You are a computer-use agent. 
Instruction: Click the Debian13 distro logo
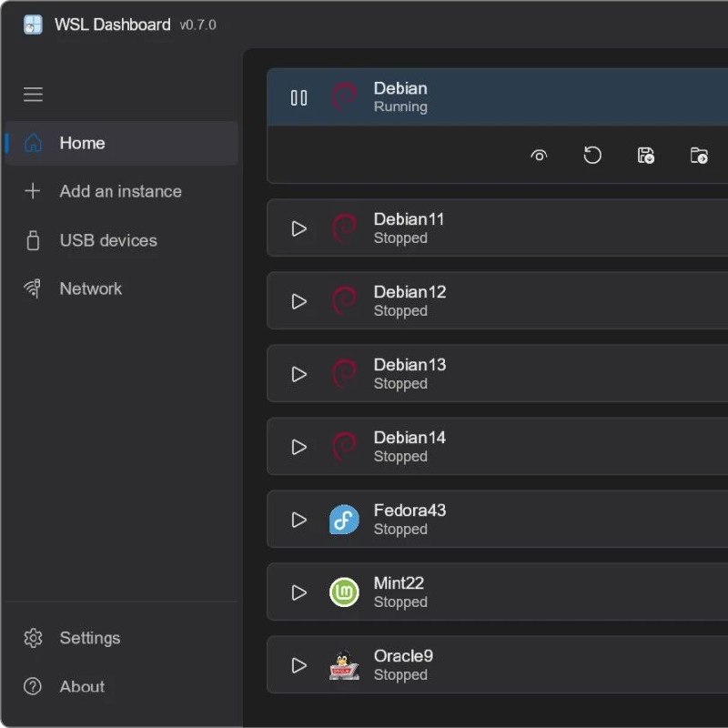click(x=345, y=374)
